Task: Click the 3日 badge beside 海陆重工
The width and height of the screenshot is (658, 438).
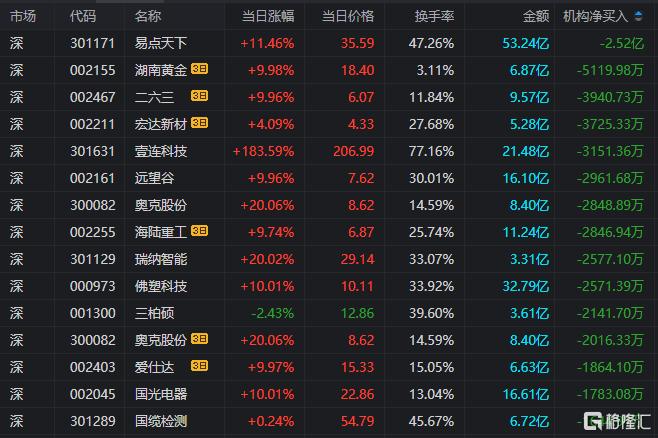Action: tap(199, 231)
